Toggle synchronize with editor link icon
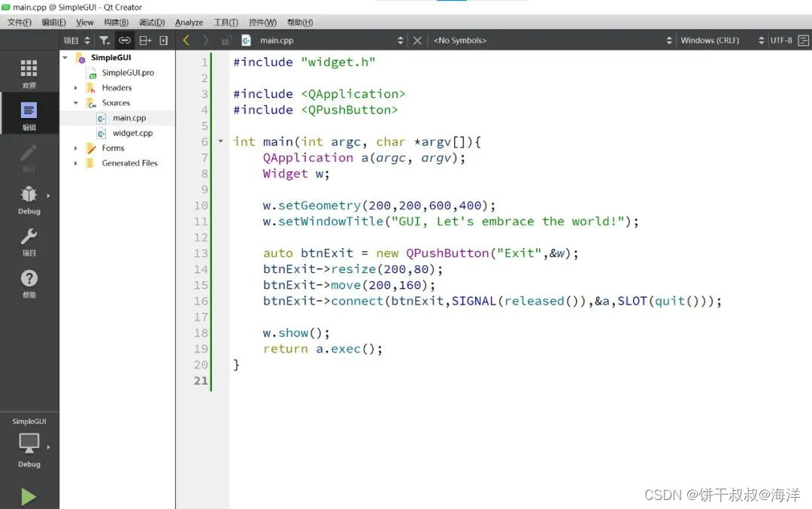812x509 pixels. (x=125, y=41)
